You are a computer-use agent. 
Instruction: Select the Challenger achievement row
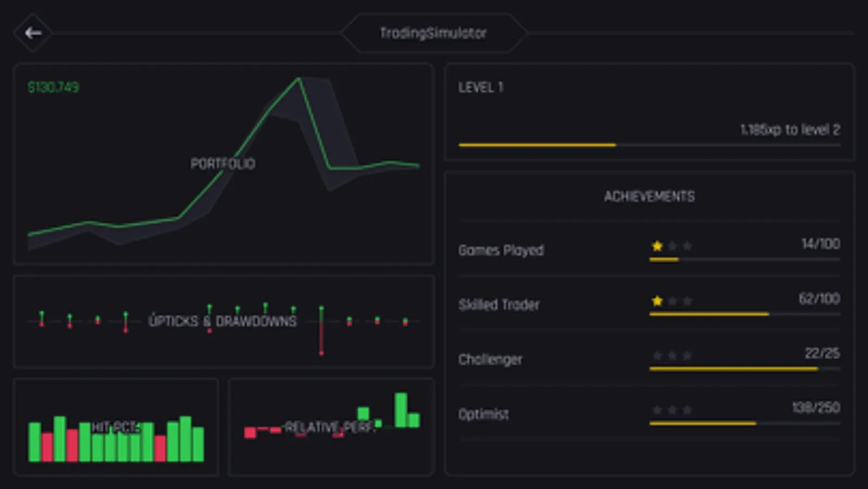coord(649,359)
